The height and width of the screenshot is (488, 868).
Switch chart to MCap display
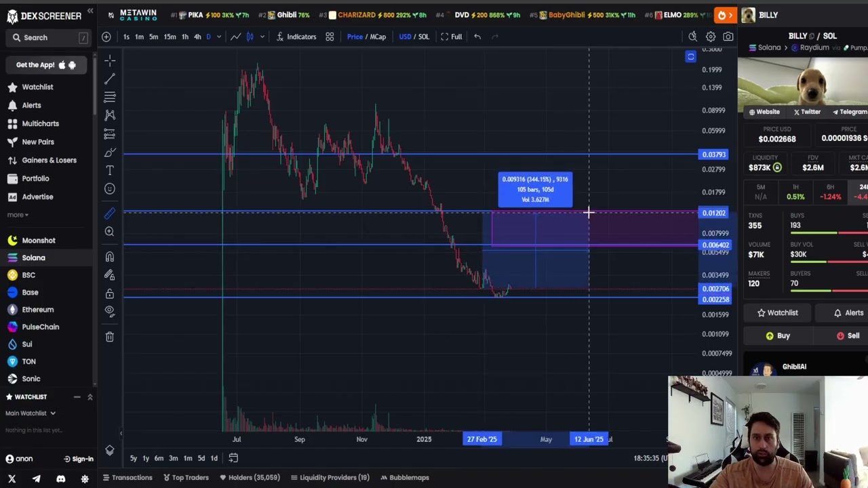[378, 37]
